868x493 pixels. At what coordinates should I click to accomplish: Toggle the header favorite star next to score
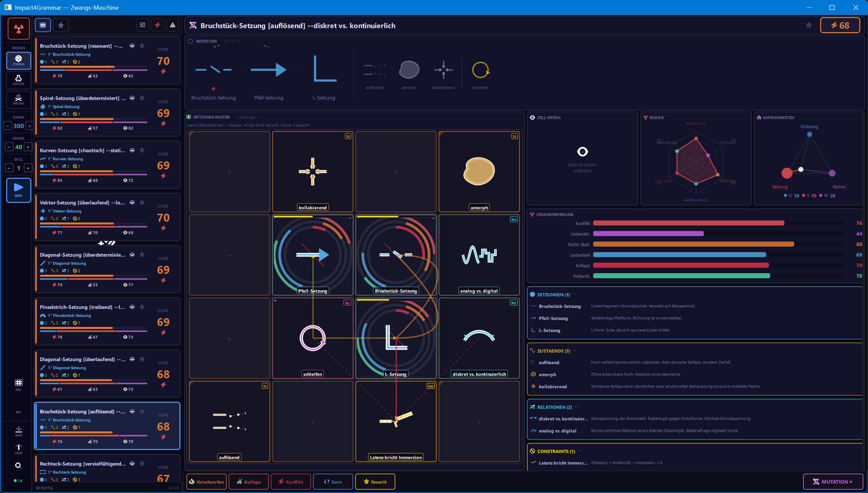(x=809, y=25)
